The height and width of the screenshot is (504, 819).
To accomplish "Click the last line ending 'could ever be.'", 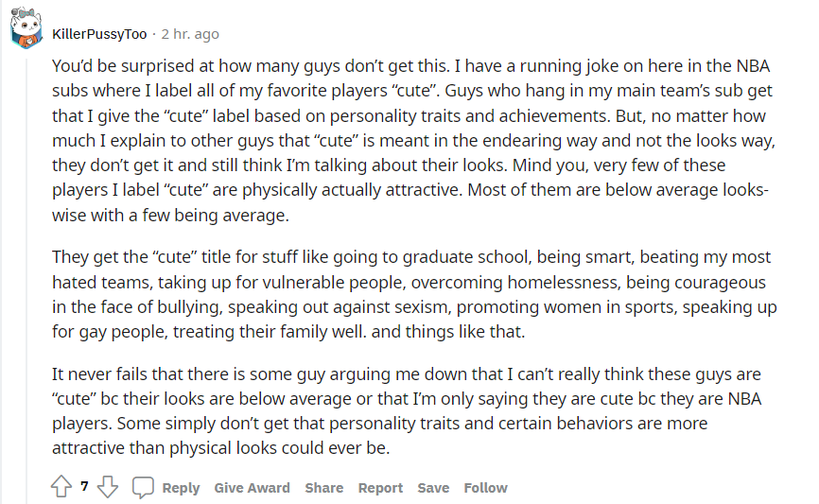I will point(221,448).
